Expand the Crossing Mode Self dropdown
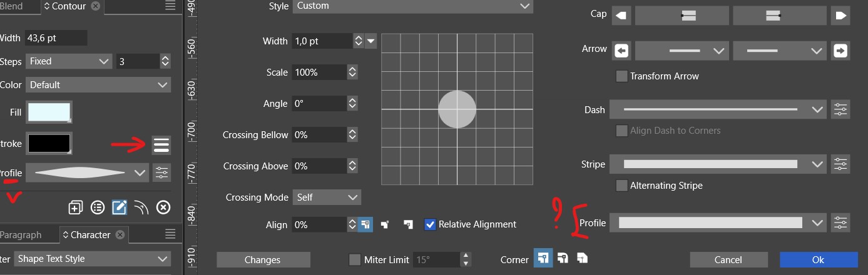 [x=327, y=197]
